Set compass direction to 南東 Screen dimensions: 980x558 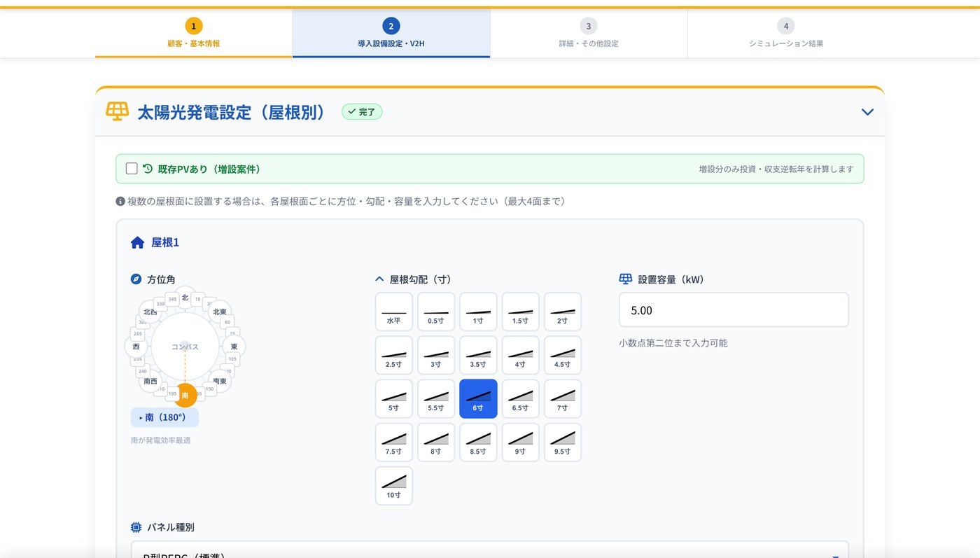click(220, 382)
